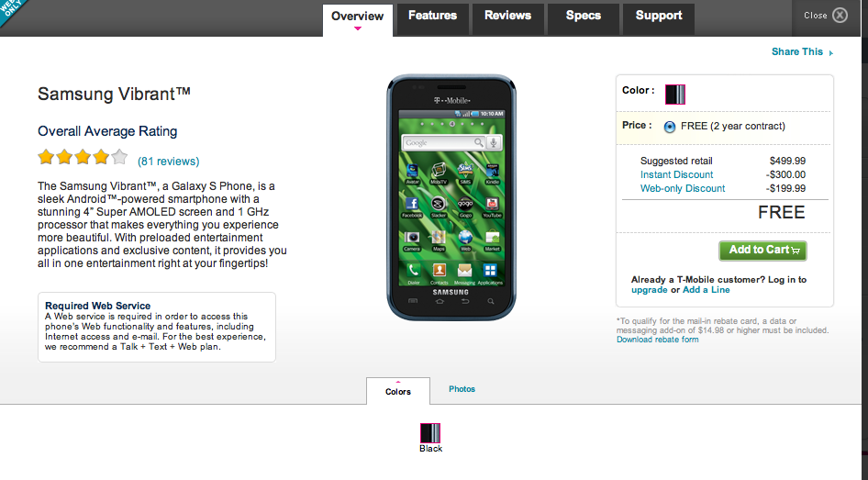Click the Close X circle icon

tap(840, 16)
